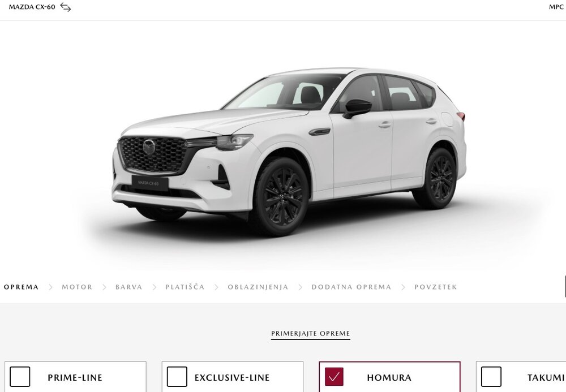Uncheck the HOMURA trim checkbox

coord(334,377)
